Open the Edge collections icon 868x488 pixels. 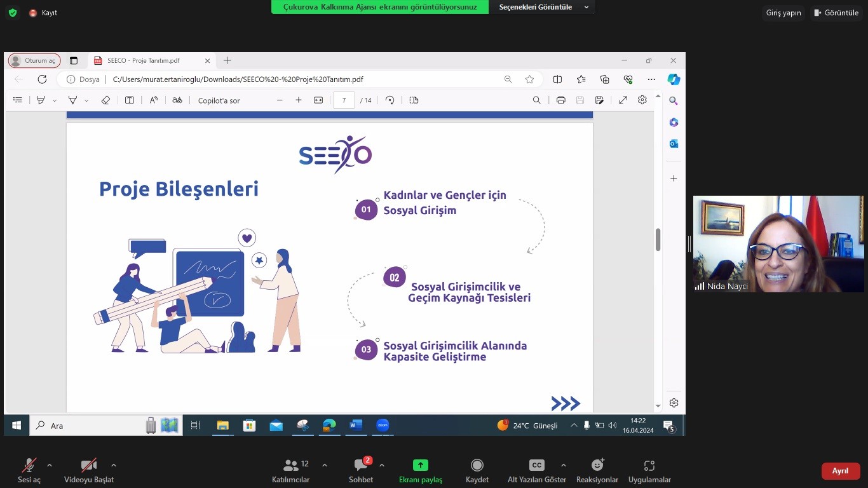604,79
